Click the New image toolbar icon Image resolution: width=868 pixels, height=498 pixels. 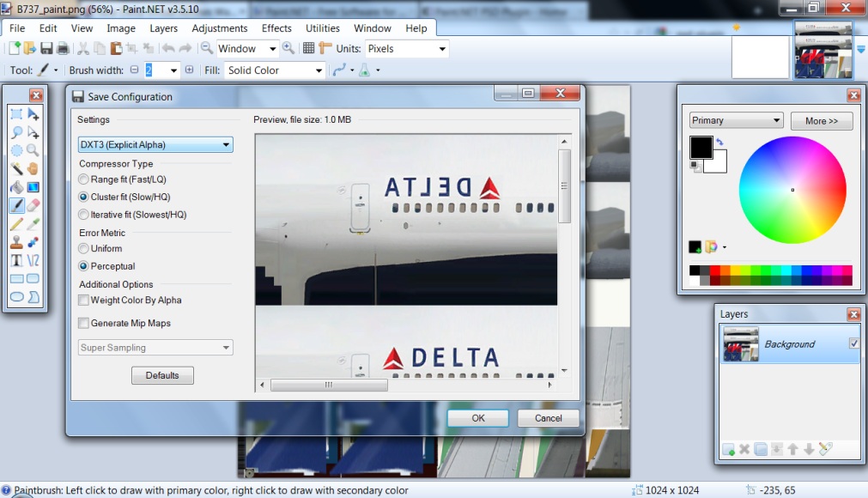15,48
